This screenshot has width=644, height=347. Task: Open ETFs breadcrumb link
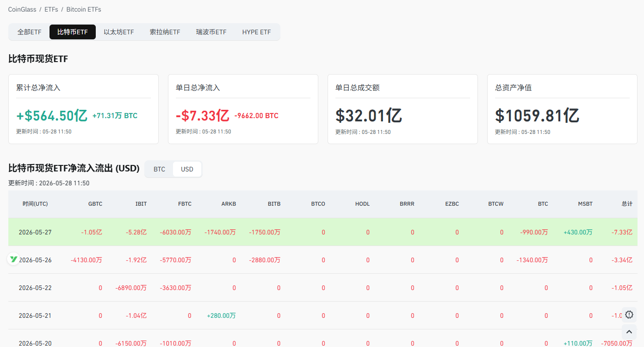pos(51,9)
